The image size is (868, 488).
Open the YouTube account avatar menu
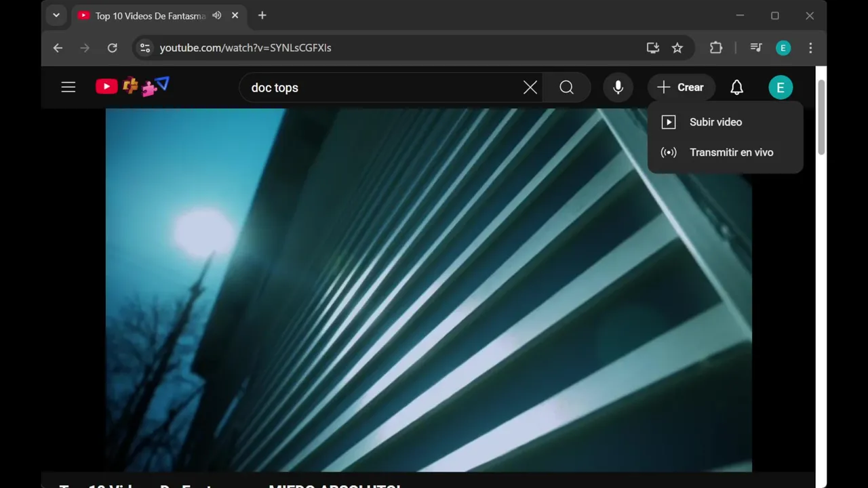click(x=781, y=87)
